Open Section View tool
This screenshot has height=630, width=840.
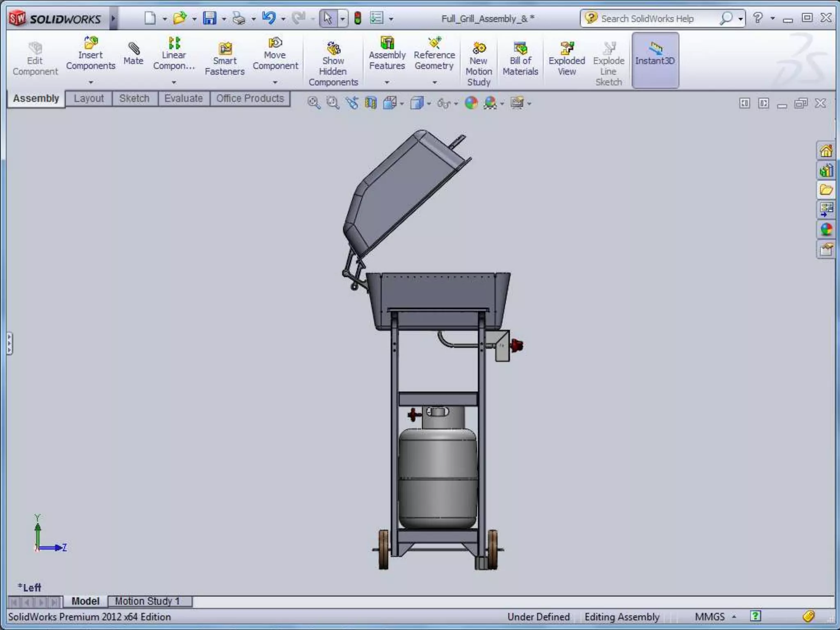tap(370, 103)
